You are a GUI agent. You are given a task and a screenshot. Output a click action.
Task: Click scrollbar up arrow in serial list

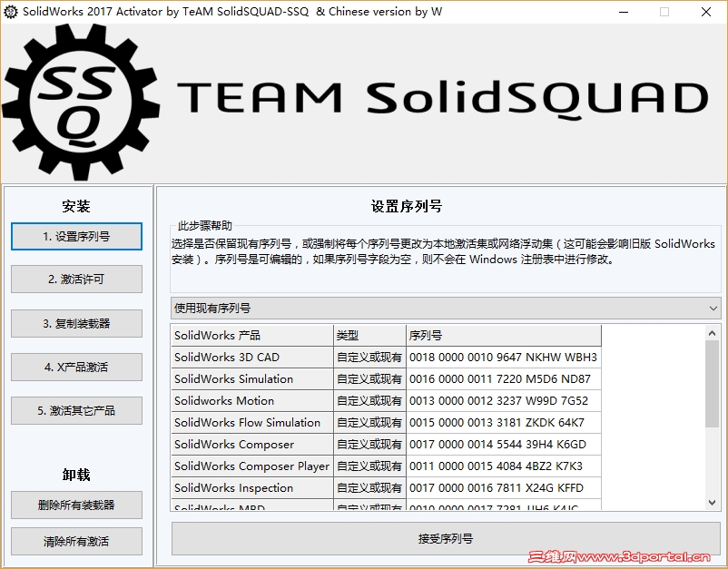[713, 333]
